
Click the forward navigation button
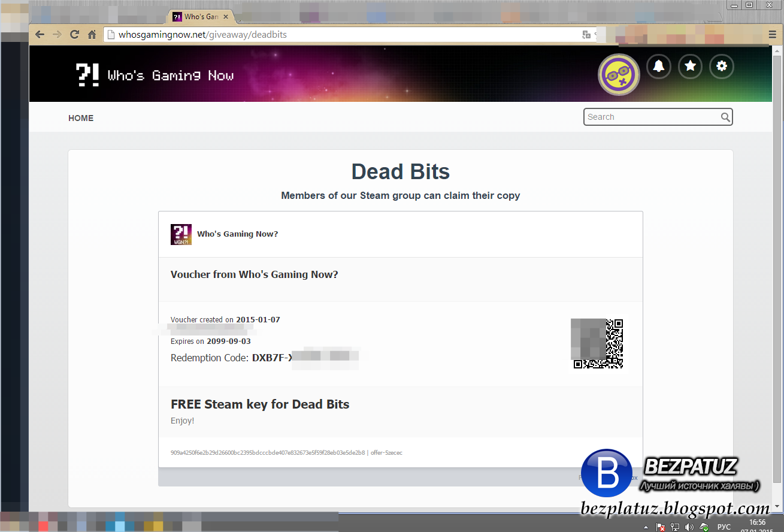56,34
